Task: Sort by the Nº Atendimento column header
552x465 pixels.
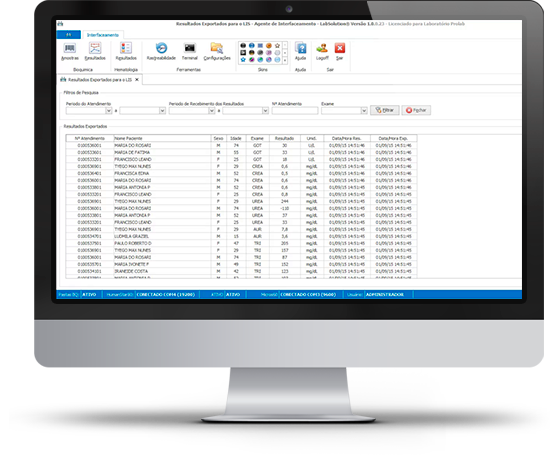Action: tap(90, 138)
